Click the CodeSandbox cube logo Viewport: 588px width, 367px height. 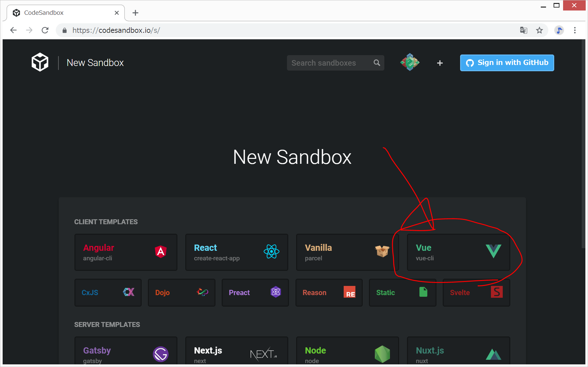[40, 62]
